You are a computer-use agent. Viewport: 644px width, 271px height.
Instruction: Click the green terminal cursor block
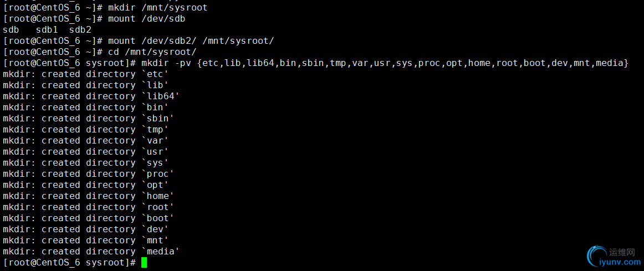point(144,262)
